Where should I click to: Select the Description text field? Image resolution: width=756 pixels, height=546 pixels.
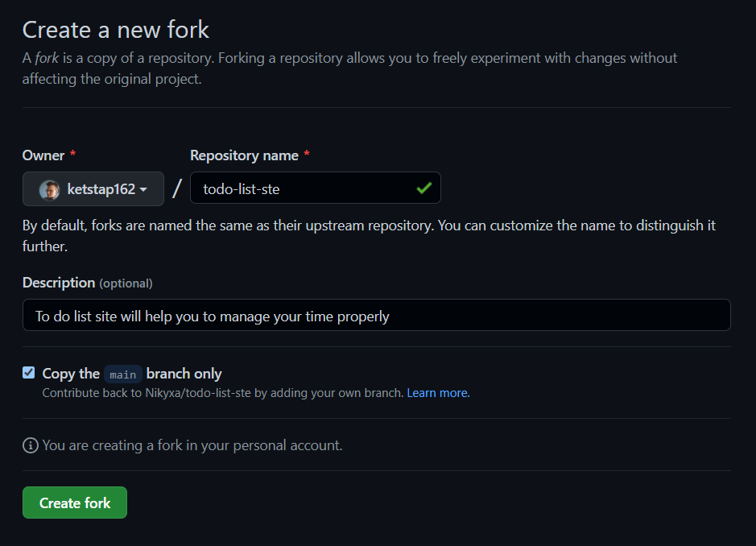[x=376, y=314]
